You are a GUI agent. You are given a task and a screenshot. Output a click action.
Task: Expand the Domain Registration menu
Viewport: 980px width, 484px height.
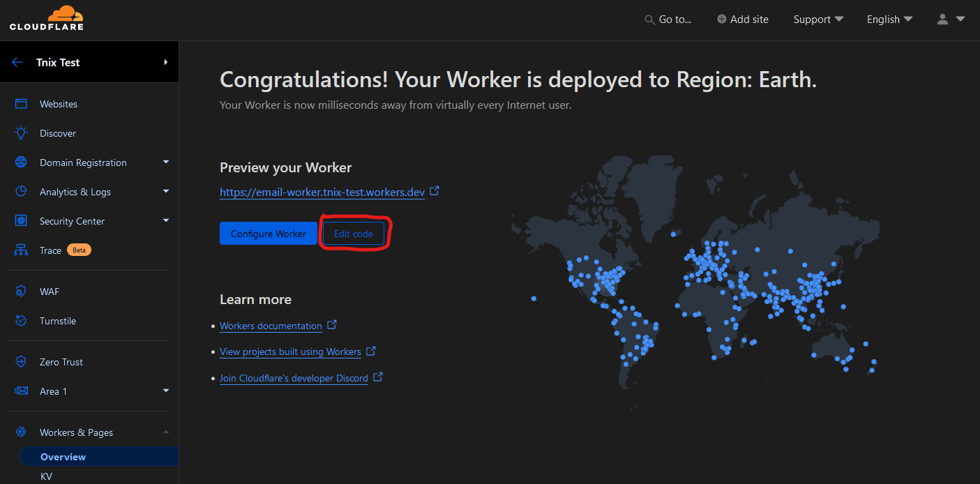point(166,162)
